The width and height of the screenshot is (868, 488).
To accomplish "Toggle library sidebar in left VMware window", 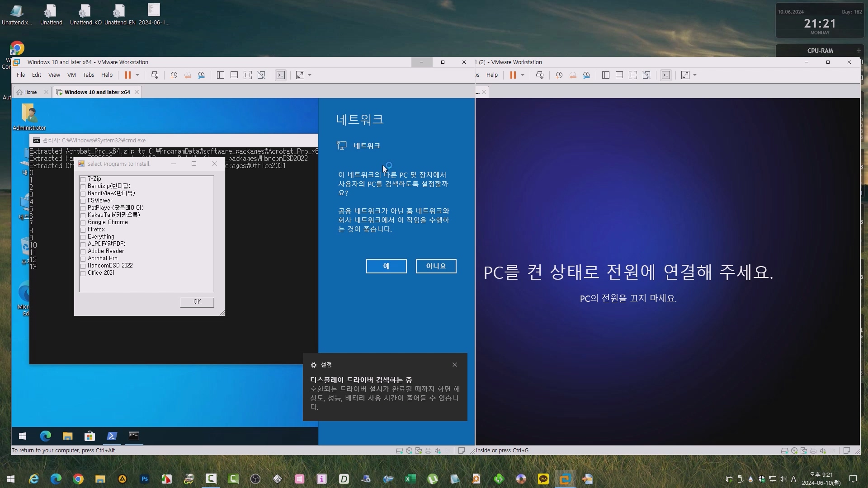I will click(x=221, y=75).
